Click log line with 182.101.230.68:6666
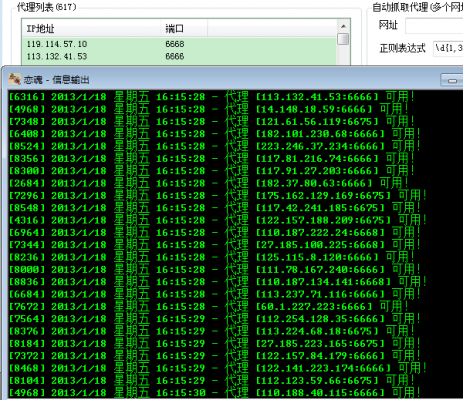 pyautogui.click(x=215, y=134)
